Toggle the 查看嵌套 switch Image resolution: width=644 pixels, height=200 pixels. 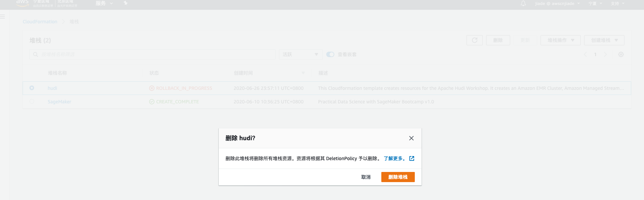(330, 54)
